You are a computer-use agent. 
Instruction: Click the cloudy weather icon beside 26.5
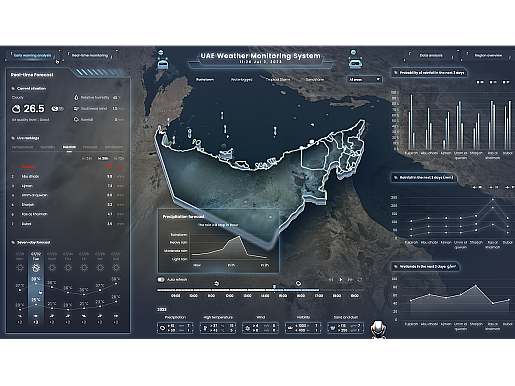click(x=16, y=109)
